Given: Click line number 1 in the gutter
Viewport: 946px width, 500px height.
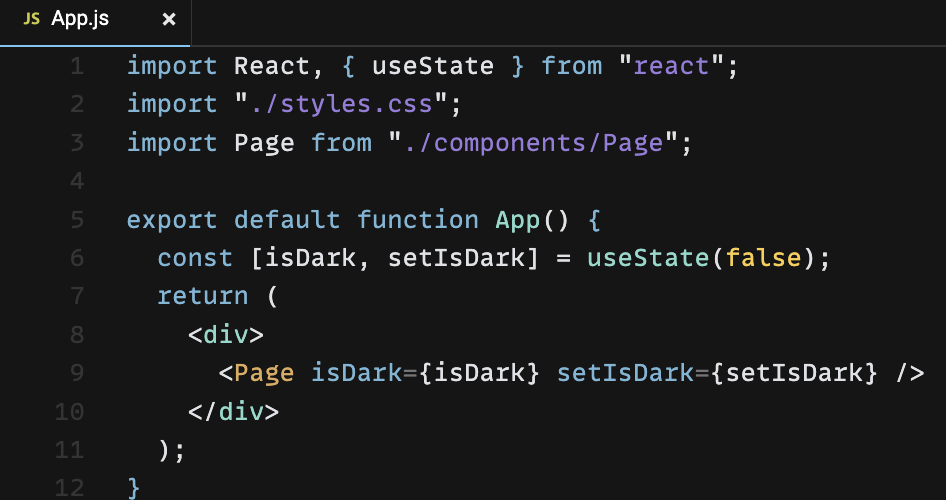Looking at the screenshot, I should pos(77,66).
